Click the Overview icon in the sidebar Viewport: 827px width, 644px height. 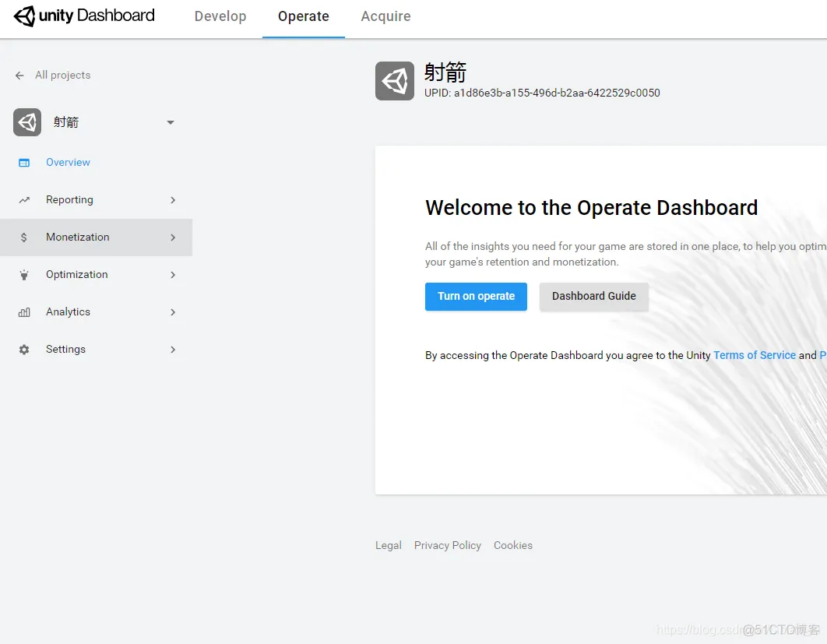[24, 163]
